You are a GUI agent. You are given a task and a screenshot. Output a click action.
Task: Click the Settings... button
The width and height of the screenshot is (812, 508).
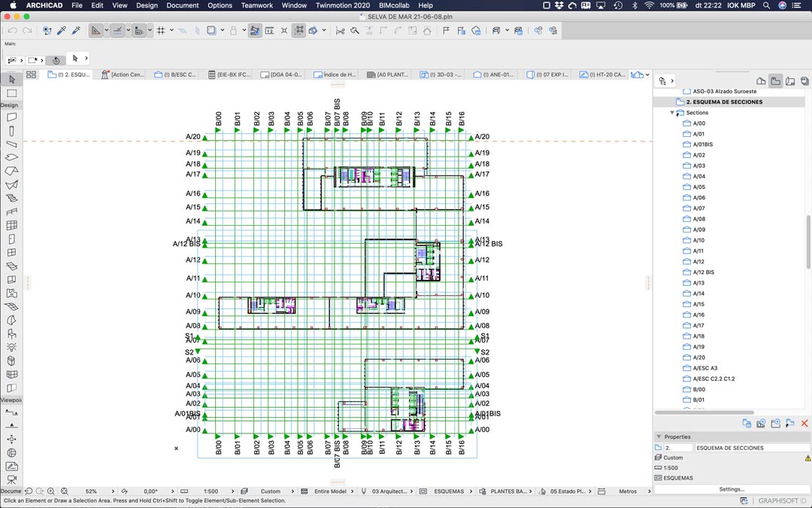(x=731, y=489)
